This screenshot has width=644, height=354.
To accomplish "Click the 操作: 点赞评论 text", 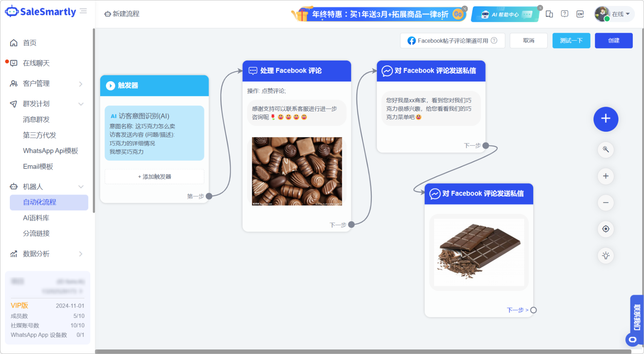I will click(267, 91).
